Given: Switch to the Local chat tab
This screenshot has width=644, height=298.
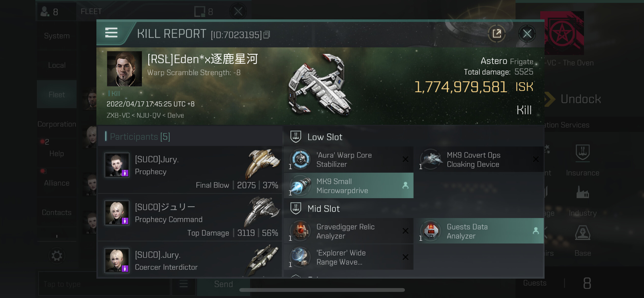Looking at the screenshot, I should point(57,65).
